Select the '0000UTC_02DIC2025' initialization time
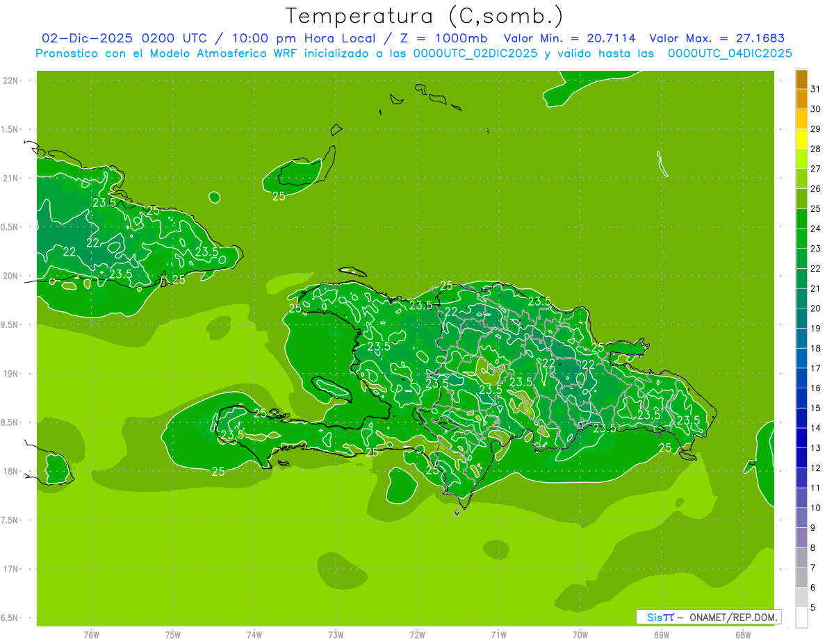The width and height of the screenshot is (834, 644). pyautogui.click(x=475, y=53)
